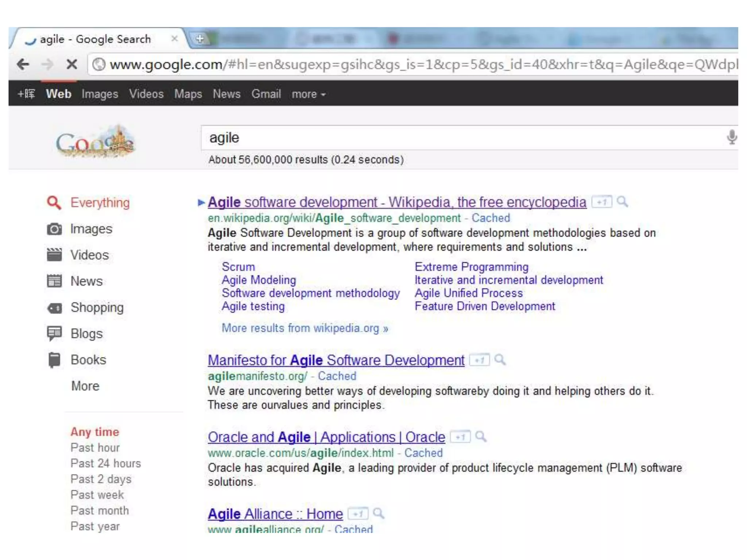This screenshot has height=560, width=747.
Task: Open Gmail from the black navigation bar
Action: pyautogui.click(x=266, y=94)
